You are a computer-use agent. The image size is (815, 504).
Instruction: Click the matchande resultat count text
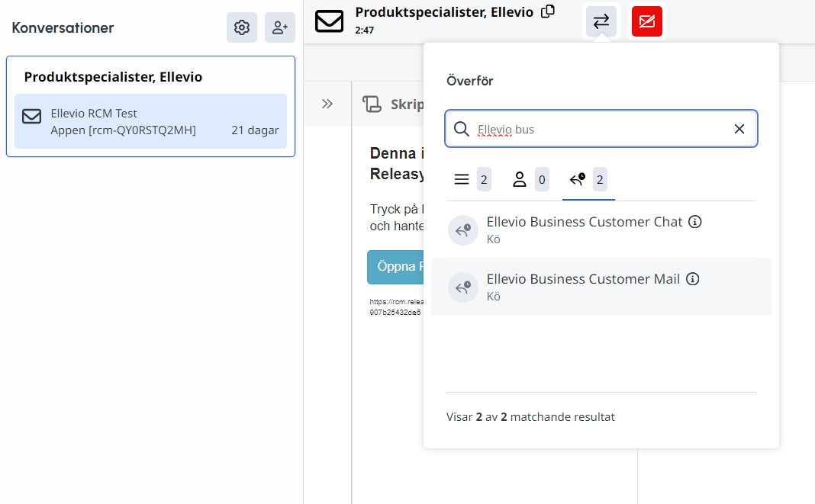point(530,417)
